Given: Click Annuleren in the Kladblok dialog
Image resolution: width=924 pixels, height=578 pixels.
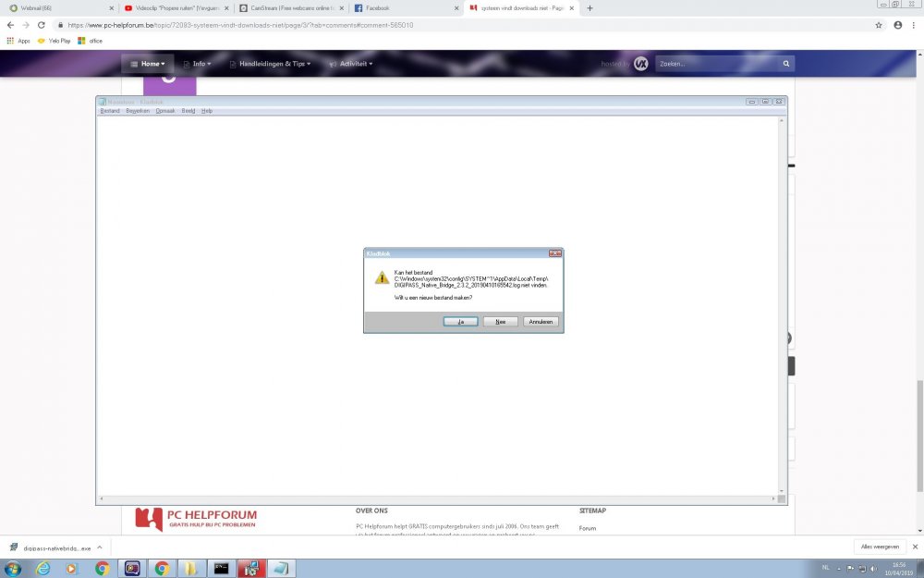Looking at the screenshot, I should (541, 322).
